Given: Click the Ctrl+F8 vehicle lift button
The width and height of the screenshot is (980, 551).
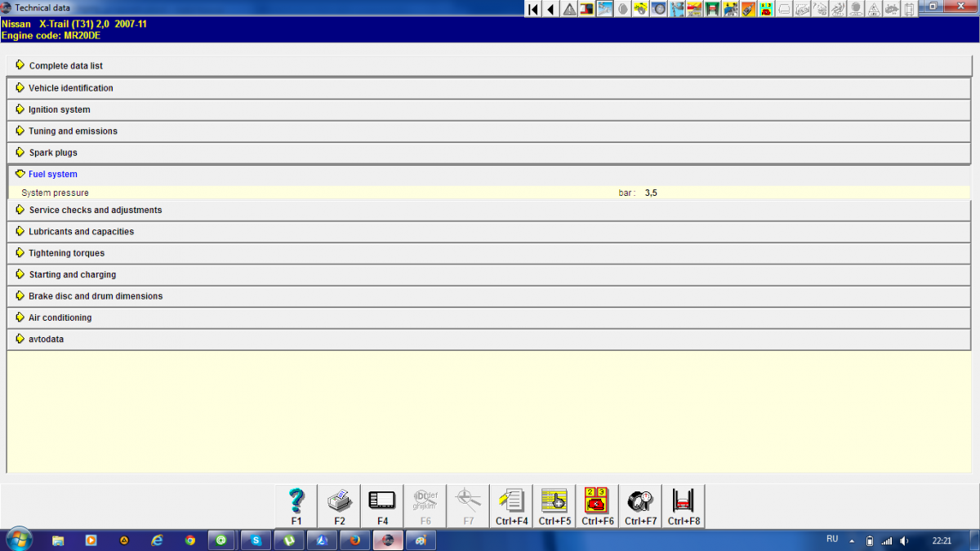Looking at the screenshot, I should click(684, 506).
